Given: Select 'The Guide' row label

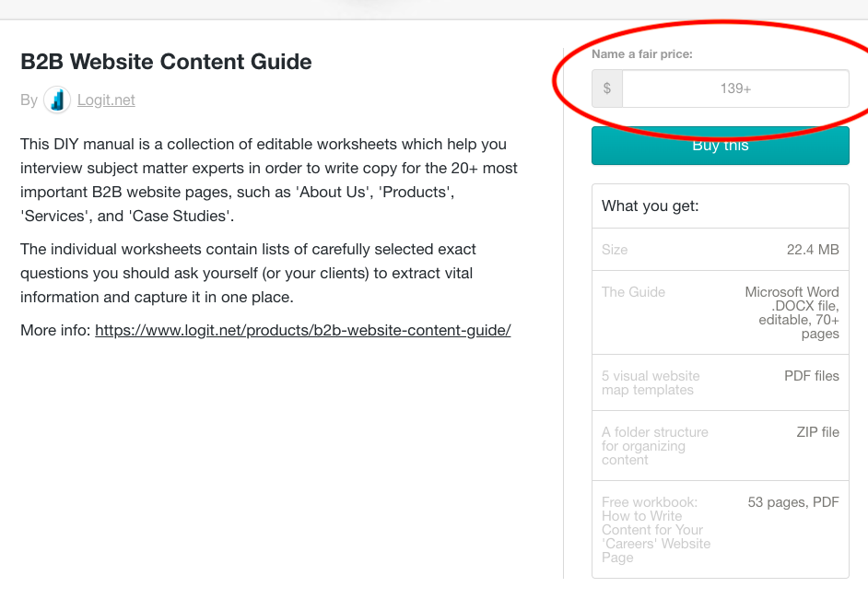Looking at the screenshot, I should coord(633,292).
